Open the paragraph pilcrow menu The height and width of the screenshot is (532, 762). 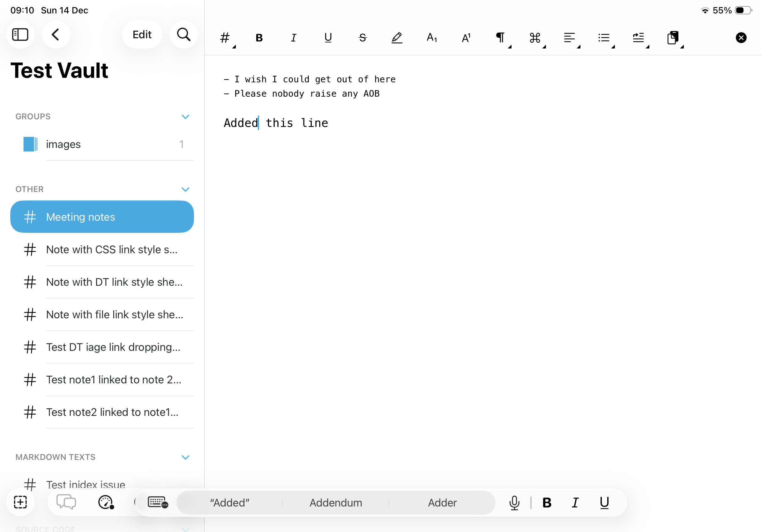pyautogui.click(x=500, y=38)
